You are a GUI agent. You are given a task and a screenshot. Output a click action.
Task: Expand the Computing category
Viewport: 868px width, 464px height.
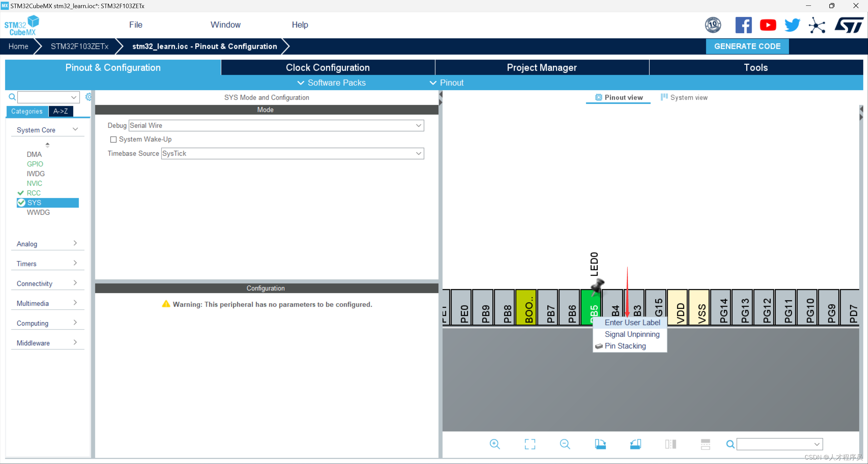pyautogui.click(x=47, y=323)
